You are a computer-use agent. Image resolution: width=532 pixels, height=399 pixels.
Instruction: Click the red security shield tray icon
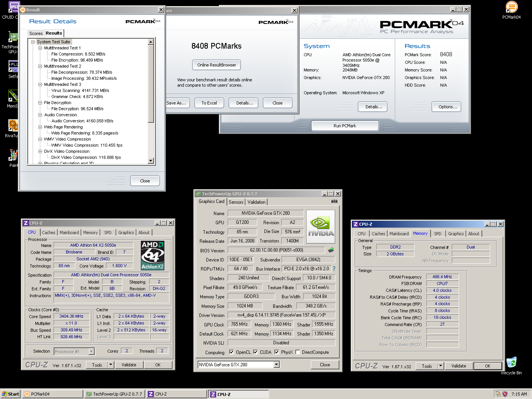point(505,394)
